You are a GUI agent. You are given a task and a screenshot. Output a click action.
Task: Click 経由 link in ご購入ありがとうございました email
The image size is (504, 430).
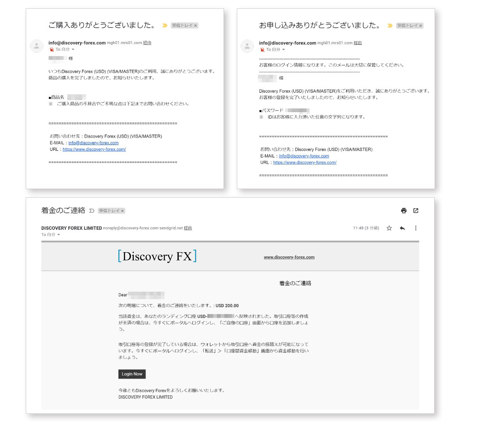[147, 43]
